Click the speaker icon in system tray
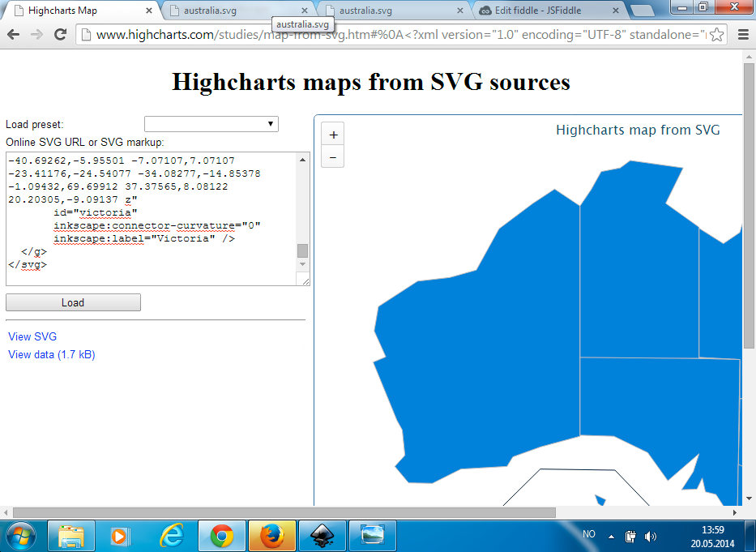The width and height of the screenshot is (756, 552). click(x=651, y=535)
